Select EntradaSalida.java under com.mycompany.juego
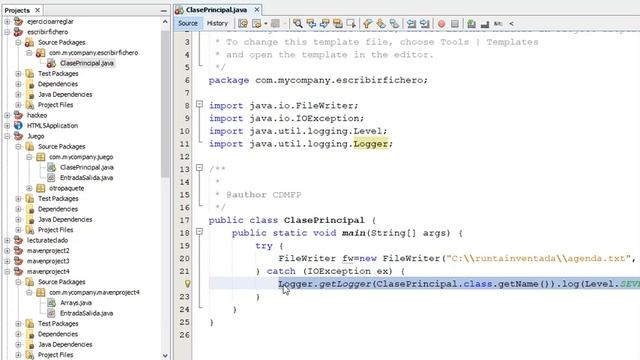 86,178
